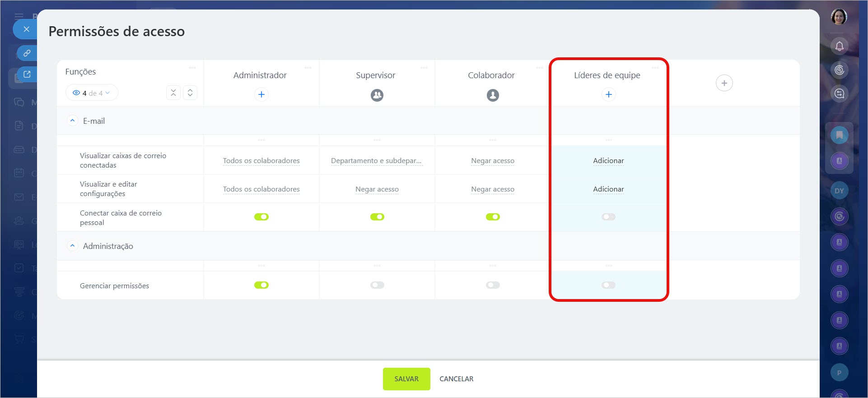
Task: Disable Gerenciar permissões for Administrador
Action: point(261,285)
